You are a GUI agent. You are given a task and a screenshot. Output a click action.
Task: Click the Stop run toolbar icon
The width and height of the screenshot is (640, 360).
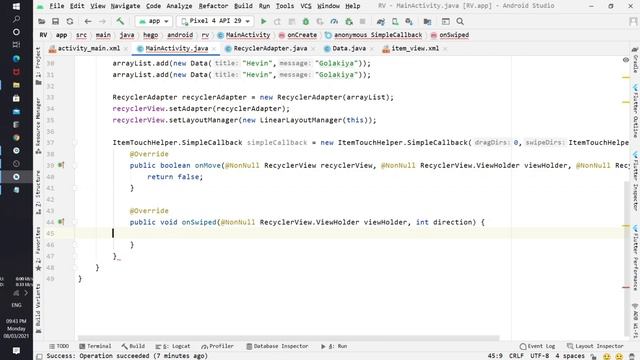362,21
